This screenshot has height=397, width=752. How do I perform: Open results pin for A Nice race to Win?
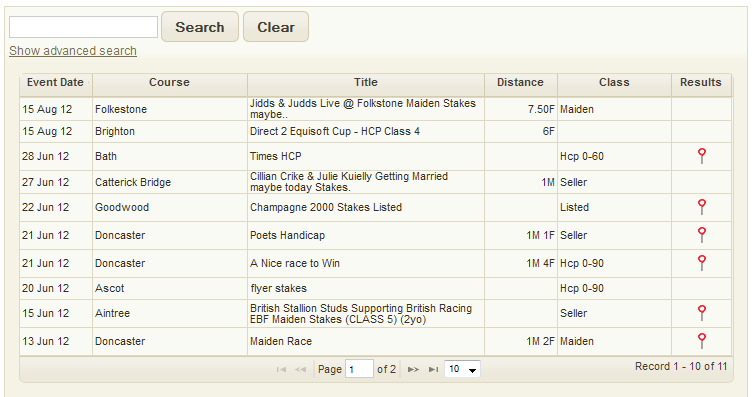point(702,262)
